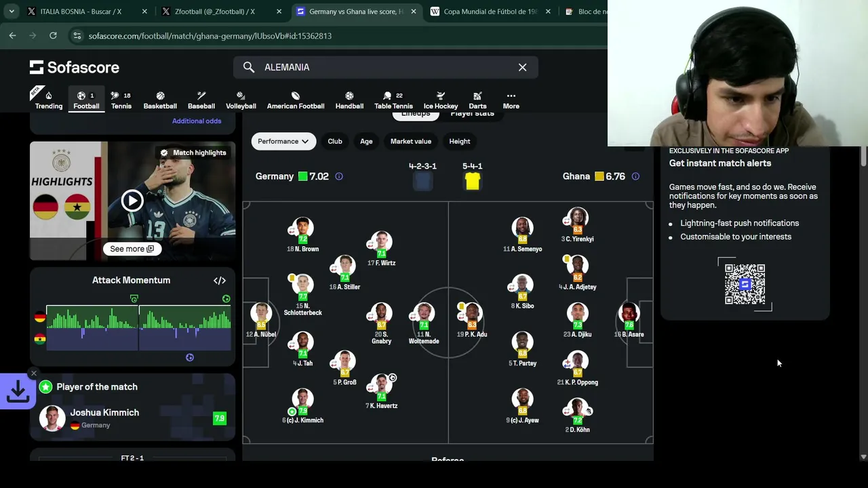The height and width of the screenshot is (488, 868).
Task: Click the search magnifier icon
Action: coord(249,67)
